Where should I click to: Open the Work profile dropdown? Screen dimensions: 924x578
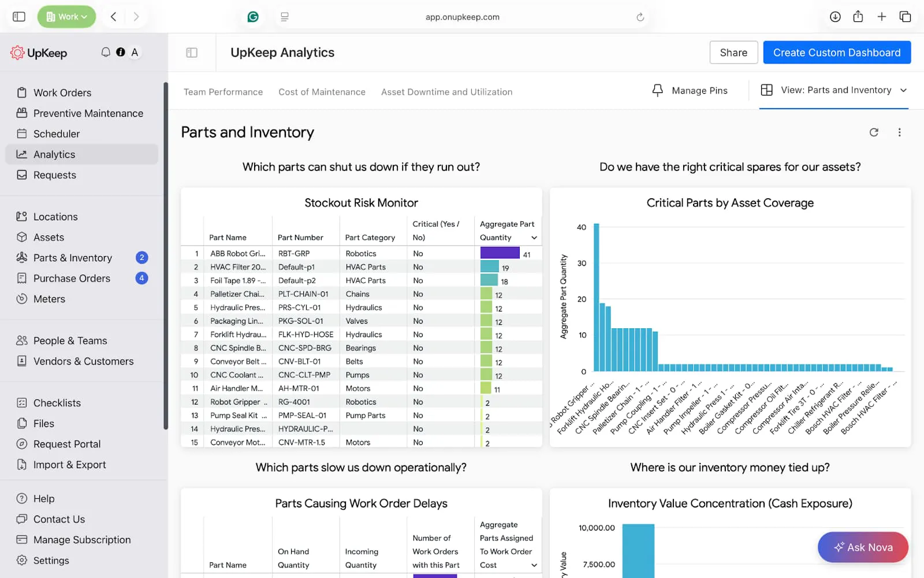[66, 17]
